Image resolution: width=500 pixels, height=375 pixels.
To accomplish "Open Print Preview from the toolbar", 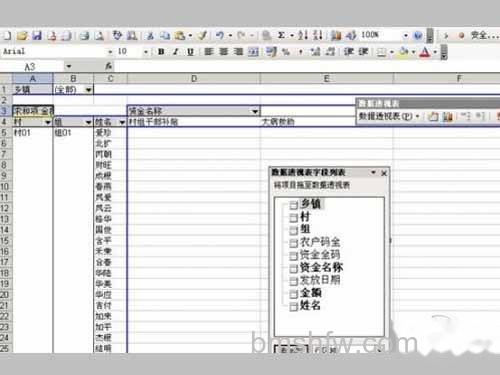I will [x=99, y=35].
